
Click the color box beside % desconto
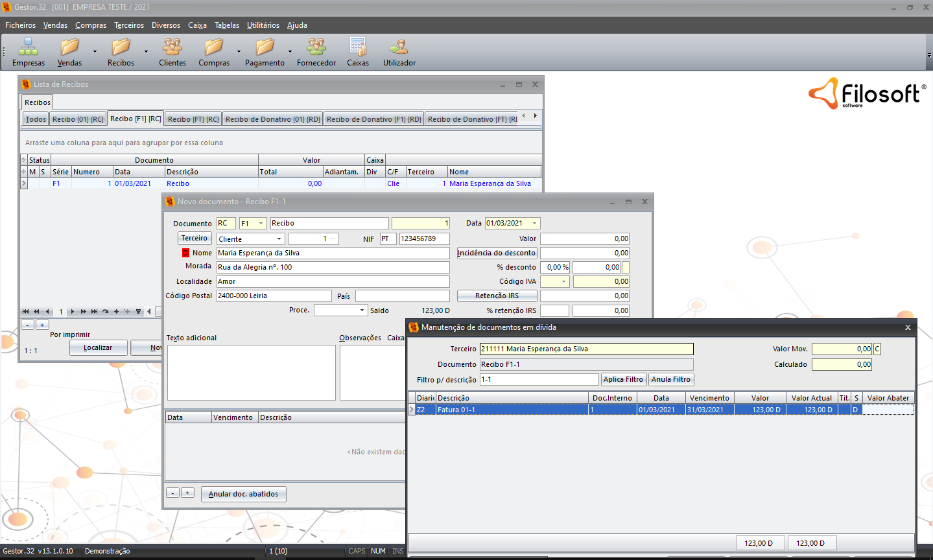626,267
